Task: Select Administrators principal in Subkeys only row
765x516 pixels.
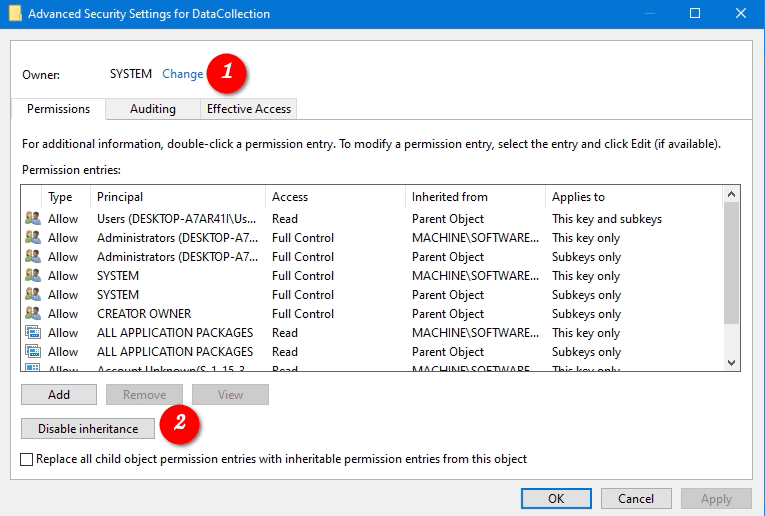Action: coord(177,257)
